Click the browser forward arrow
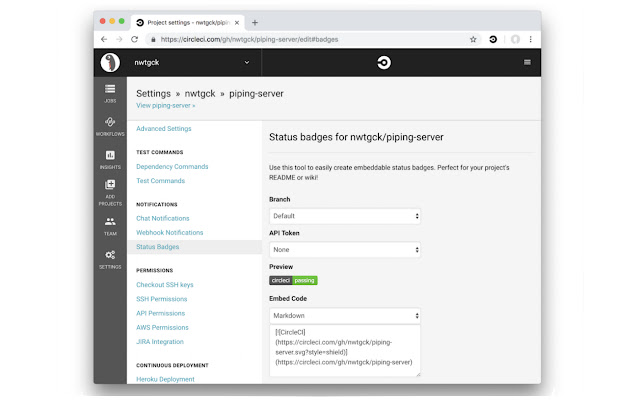 [119, 39]
